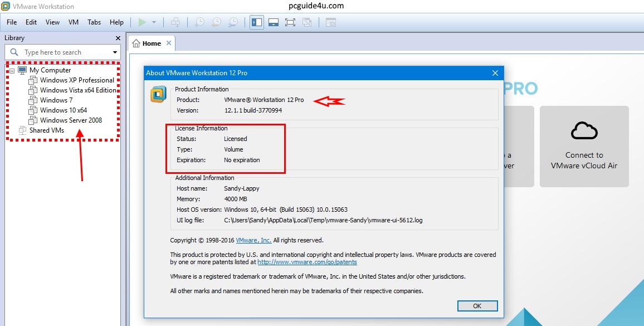The width and height of the screenshot is (644, 326).
Task: Toggle the thumbnail bar view icon
Action: click(x=273, y=22)
